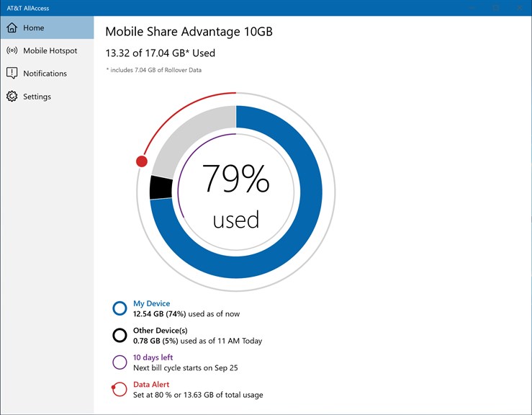Click the 0.78 GB (5%) used text
This screenshot has width=532, height=415.
[197, 341]
